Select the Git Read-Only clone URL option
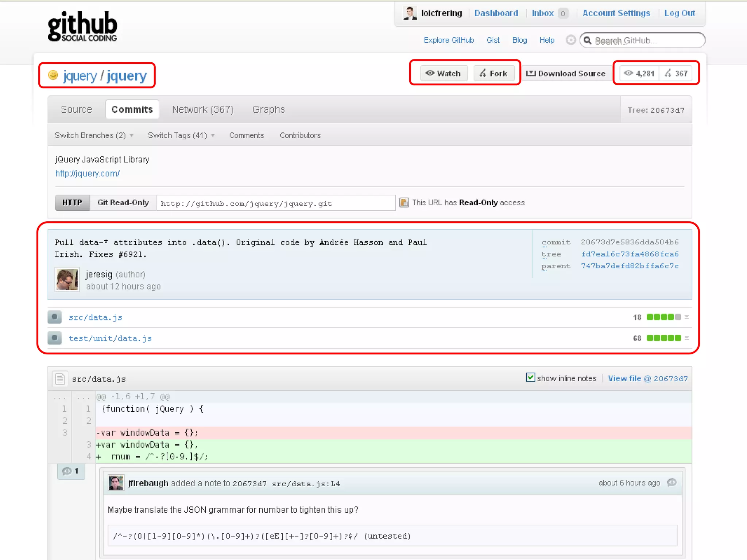Viewport: 747px width, 560px height. coord(123,203)
